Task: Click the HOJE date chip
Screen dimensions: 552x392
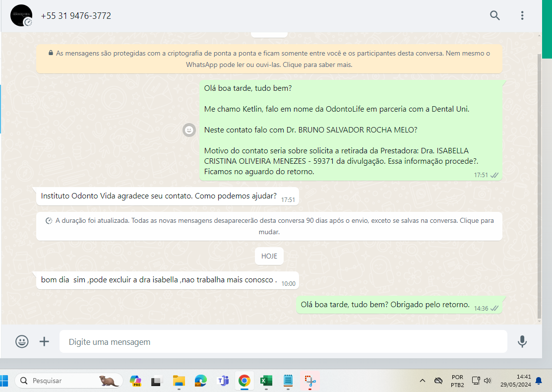Action: pyautogui.click(x=269, y=256)
